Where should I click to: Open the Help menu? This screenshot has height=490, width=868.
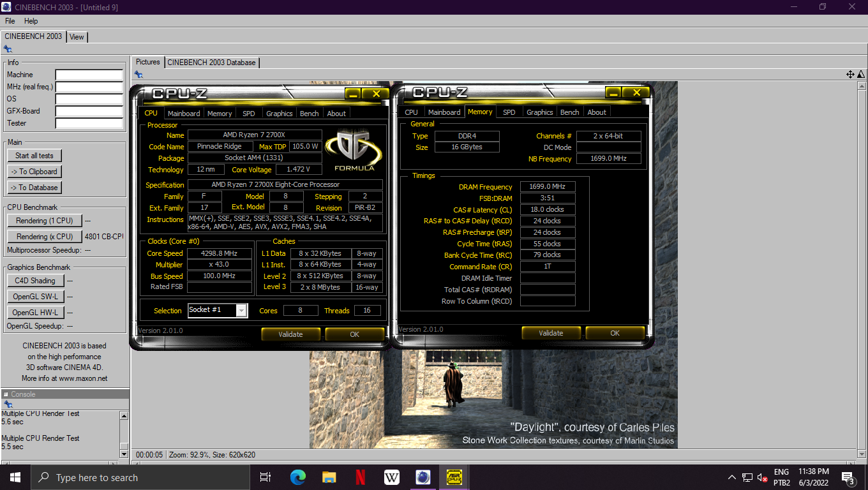[x=31, y=21]
